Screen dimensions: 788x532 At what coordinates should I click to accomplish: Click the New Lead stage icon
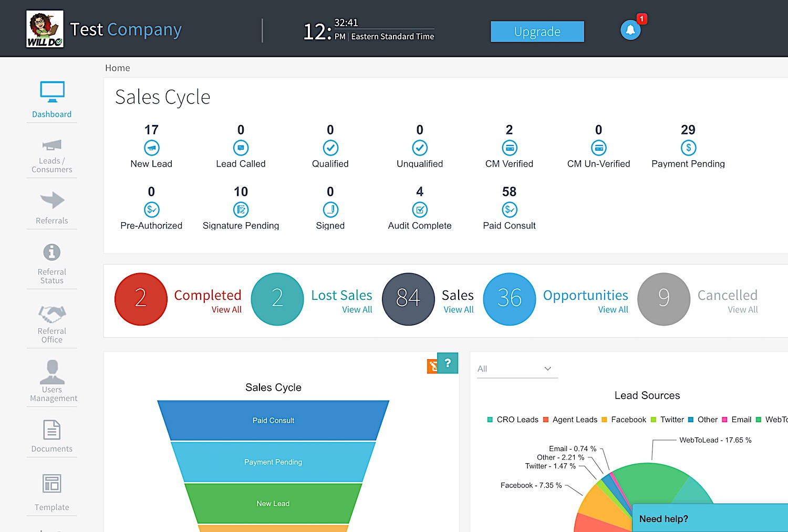pyautogui.click(x=151, y=148)
